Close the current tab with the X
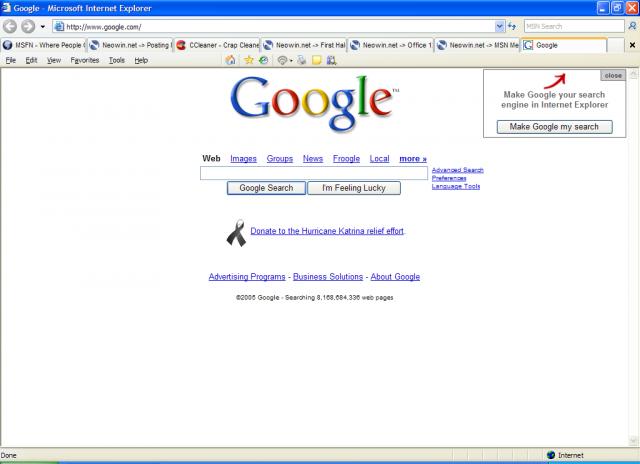The height and width of the screenshot is (464, 640). click(x=632, y=45)
